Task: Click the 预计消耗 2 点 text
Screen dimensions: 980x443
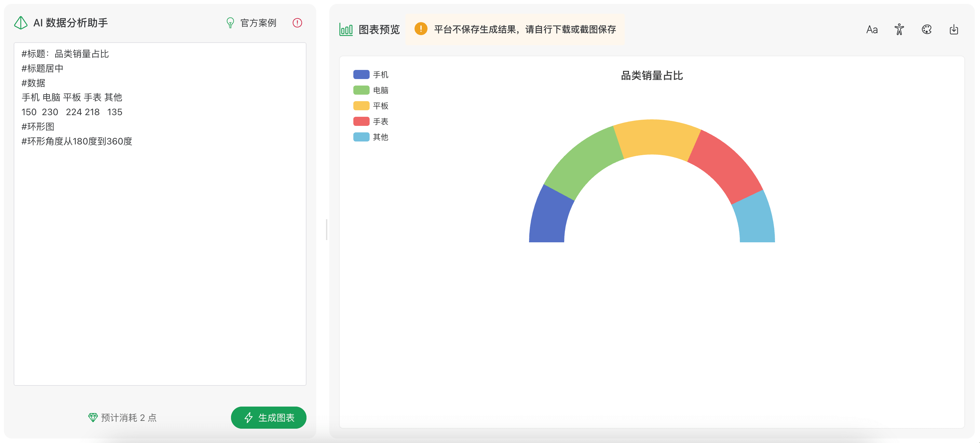Action: (x=129, y=418)
